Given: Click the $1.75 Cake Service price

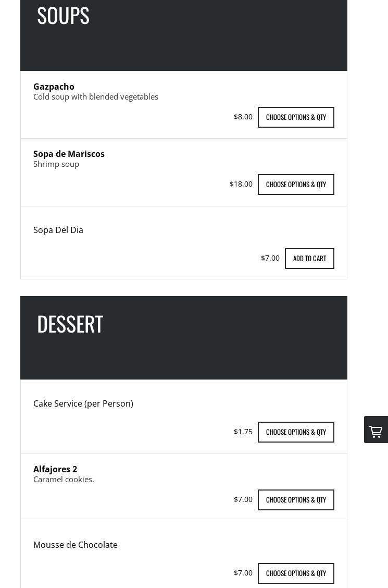Looking at the screenshot, I should [x=243, y=432].
